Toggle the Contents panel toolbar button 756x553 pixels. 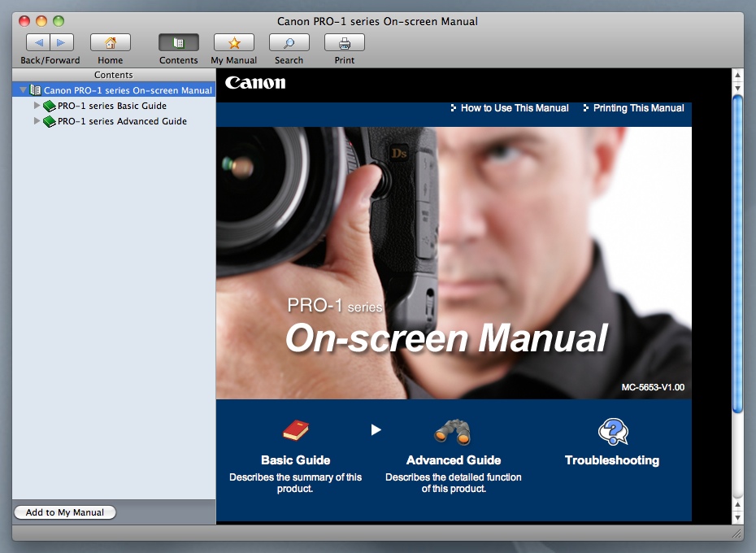click(x=178, y=42)
